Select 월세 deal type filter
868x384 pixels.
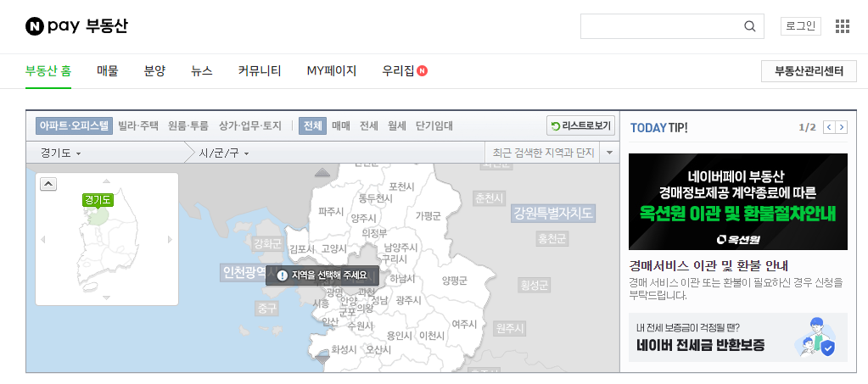point(397,125)
